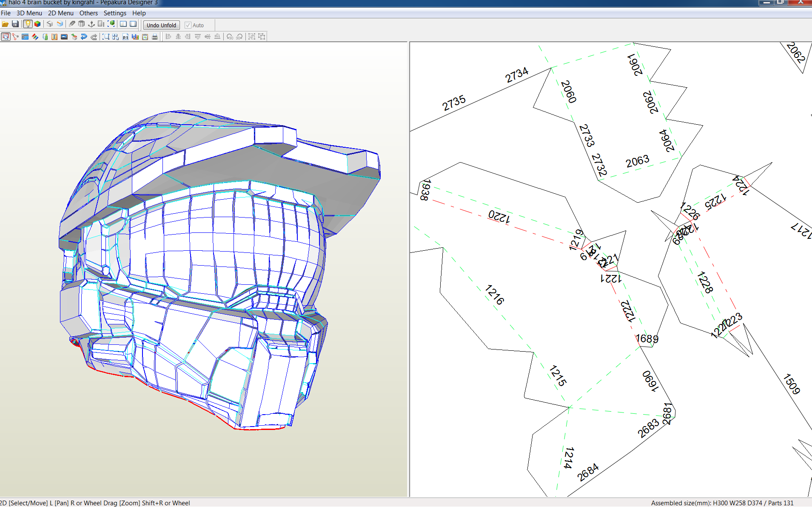
Task: Select the Select/Move arrow tool
Action: (x=6, y=37)
